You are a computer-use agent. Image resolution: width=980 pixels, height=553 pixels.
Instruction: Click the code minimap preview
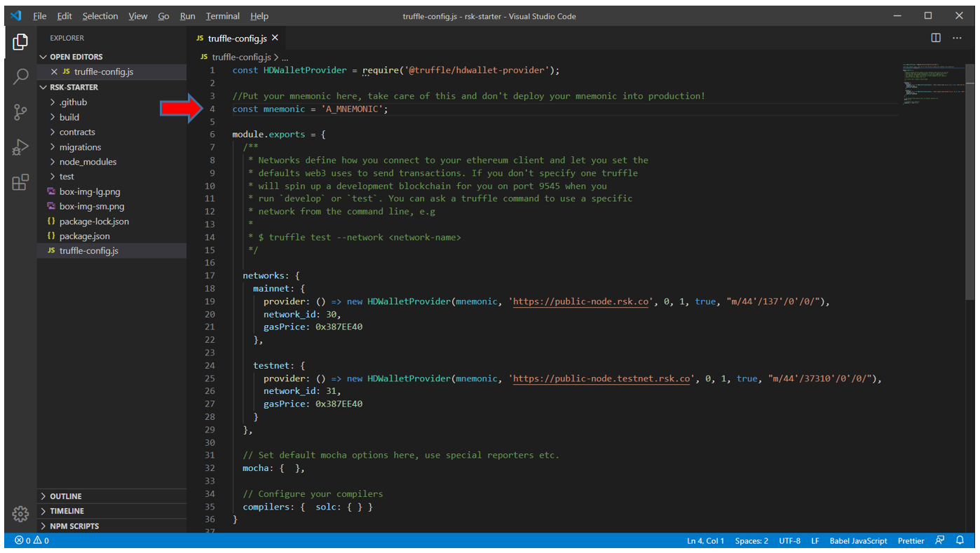[932, 84]
